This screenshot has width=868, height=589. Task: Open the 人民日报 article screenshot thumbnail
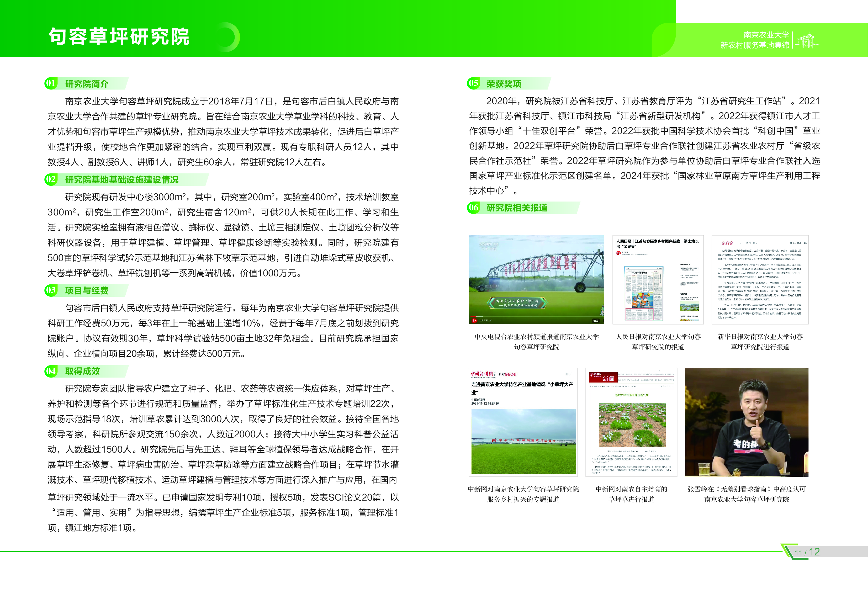pyautogui.click(x=658, y=279)
